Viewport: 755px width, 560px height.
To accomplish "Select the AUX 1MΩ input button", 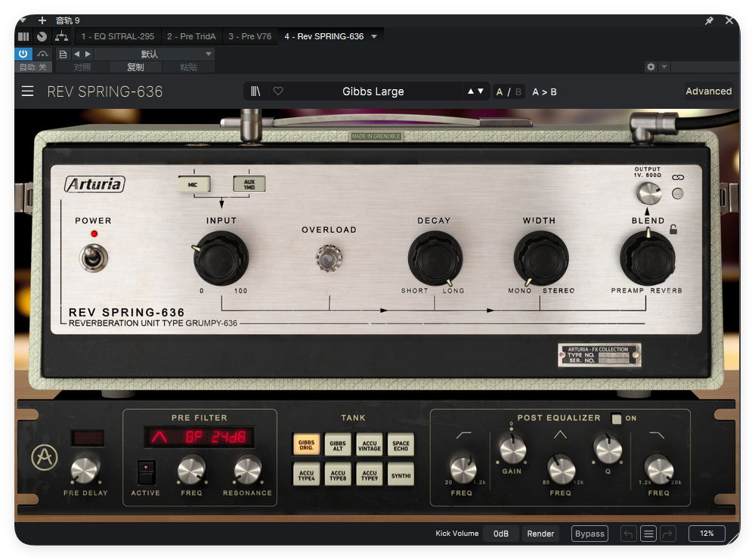I will [x=249, y=184].
